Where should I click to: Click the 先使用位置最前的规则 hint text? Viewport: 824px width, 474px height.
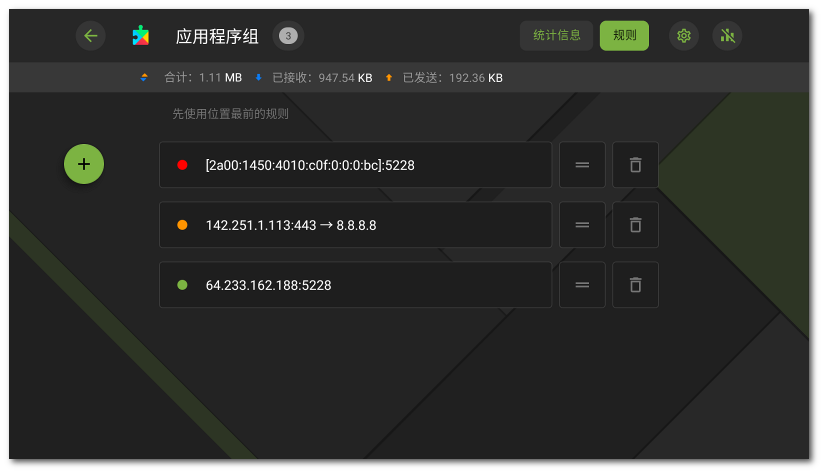(230, 114)
